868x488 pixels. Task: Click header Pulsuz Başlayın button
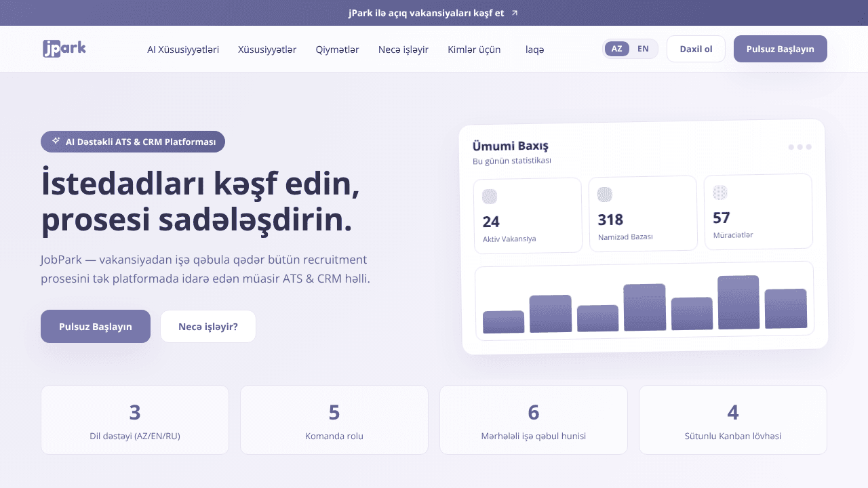pyautogui.click(x=781, y=49)
